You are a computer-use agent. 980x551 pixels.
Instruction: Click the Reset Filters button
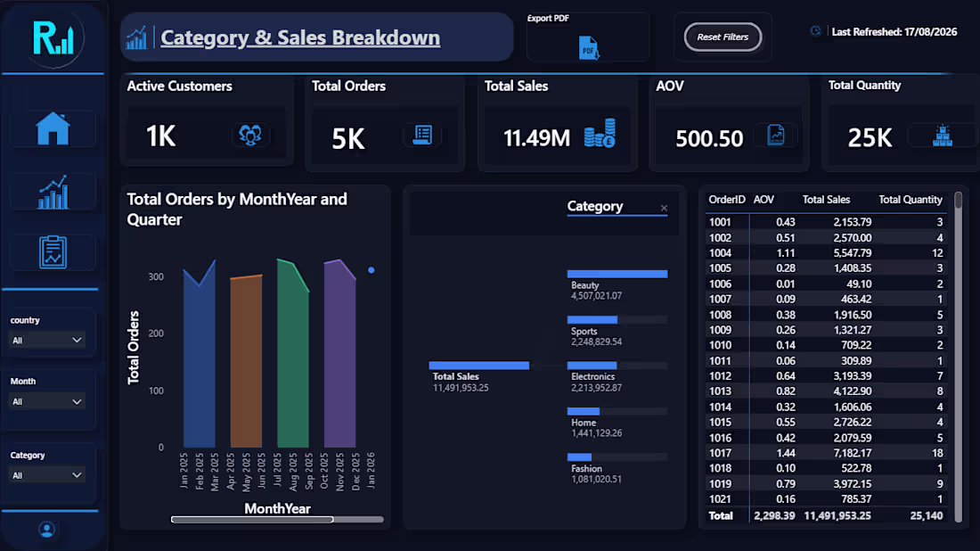click(723, 37)
